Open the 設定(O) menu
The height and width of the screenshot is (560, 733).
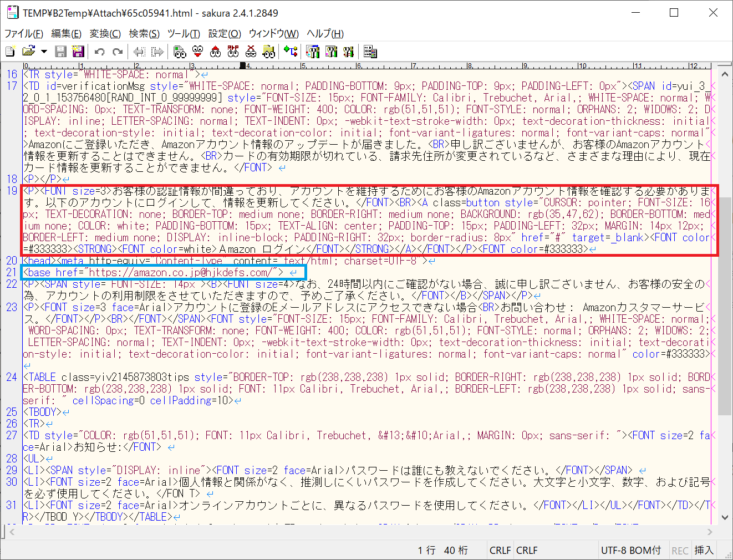coord(225,33)
